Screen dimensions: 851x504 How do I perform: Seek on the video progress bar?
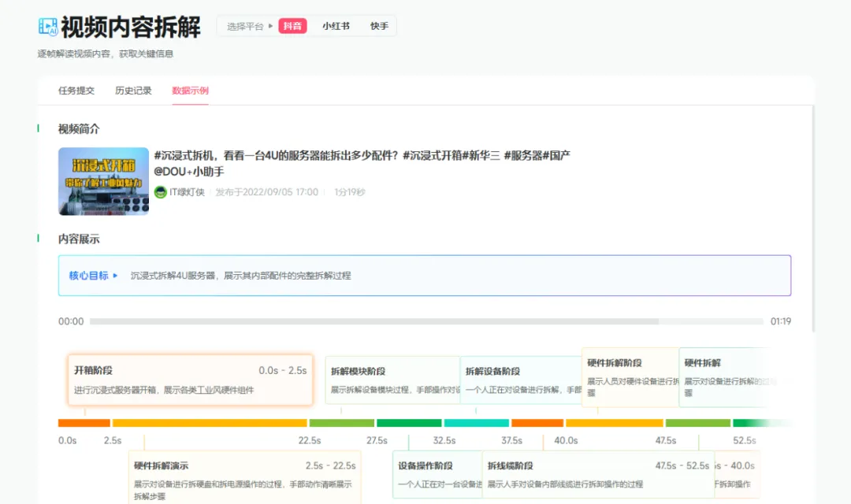click(x=426, y=321)
